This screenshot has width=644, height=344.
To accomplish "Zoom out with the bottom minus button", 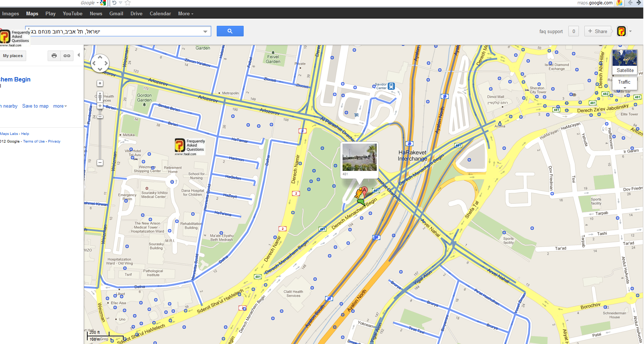I will tap(100, 163).
